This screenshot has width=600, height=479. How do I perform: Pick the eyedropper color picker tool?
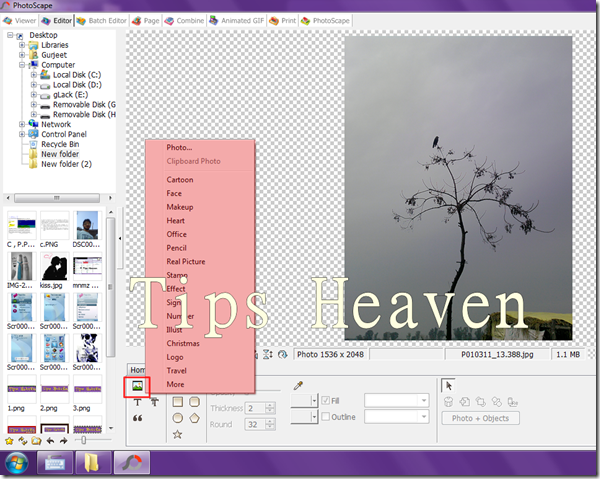click(298, 385)
